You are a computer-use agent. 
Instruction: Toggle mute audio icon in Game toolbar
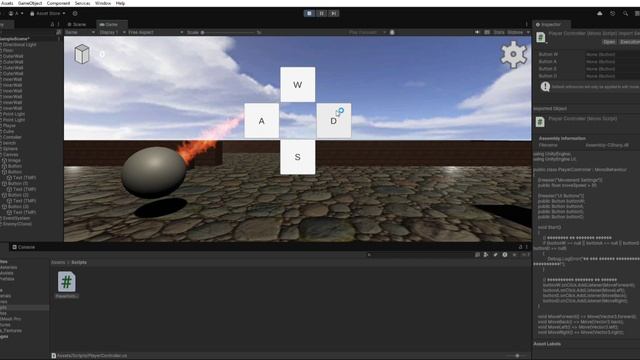[477, 32]
